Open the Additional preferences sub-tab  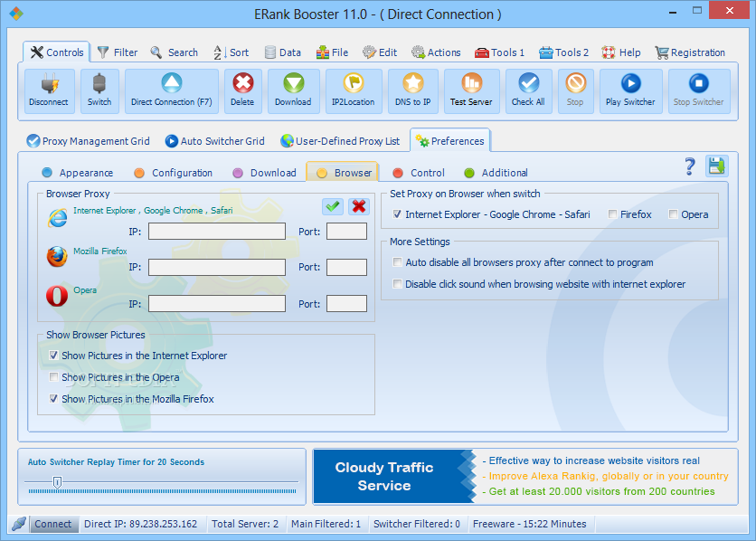click(x=496, y=173)
